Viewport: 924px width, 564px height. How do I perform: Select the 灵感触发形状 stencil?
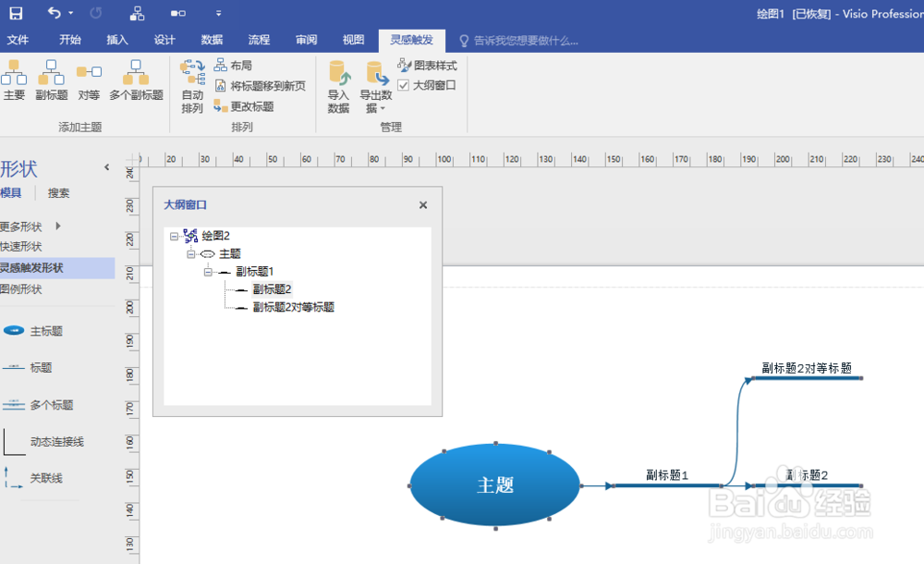coord(57,268)
